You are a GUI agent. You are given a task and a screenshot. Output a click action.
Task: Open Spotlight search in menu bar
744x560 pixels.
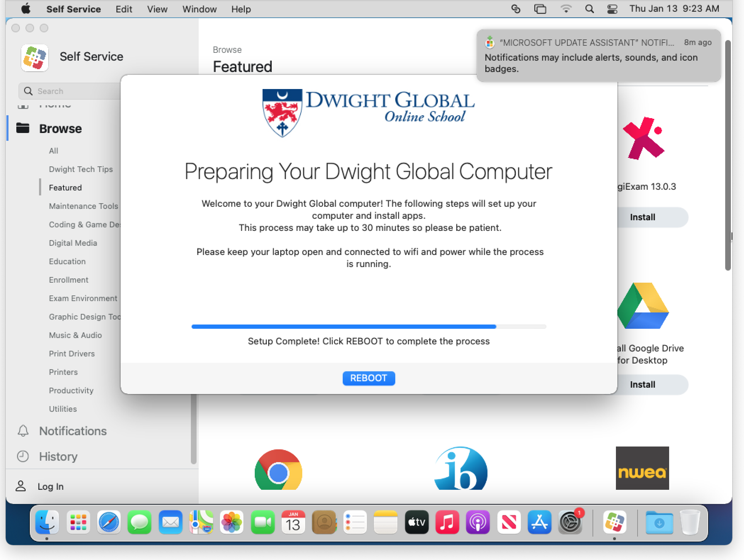coord(589,9)
